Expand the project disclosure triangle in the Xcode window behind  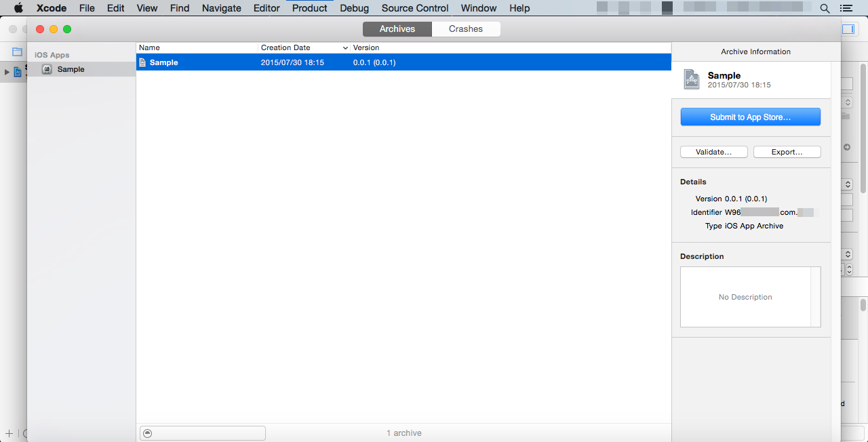tap(7, 71)
